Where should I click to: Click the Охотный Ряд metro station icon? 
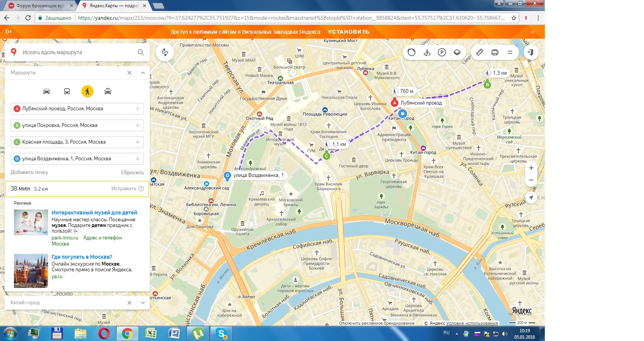(x=260, y=114)
